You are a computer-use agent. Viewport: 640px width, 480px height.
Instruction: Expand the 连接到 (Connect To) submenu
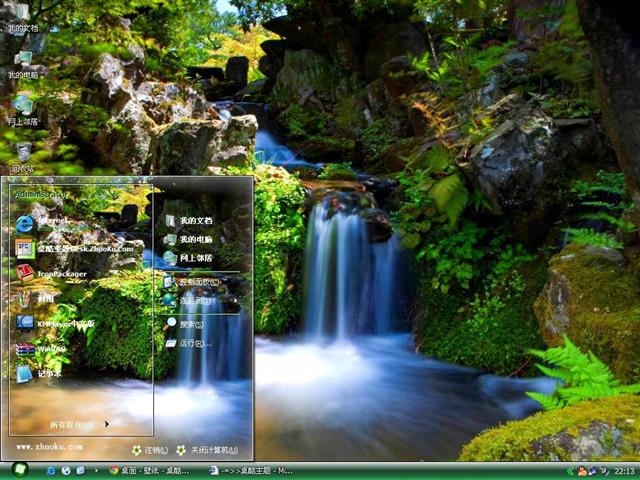(x=193, y=300)
